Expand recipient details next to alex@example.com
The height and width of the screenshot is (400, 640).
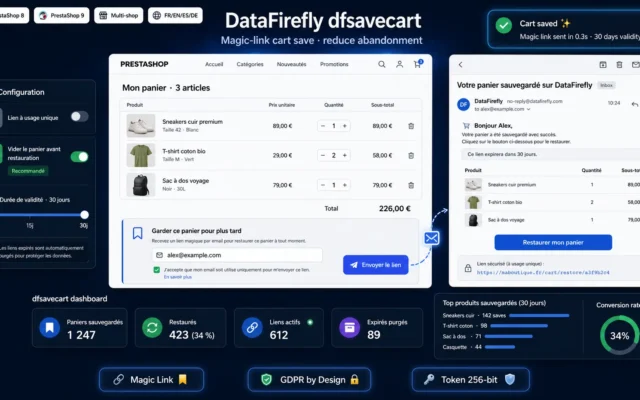[528, 109]
